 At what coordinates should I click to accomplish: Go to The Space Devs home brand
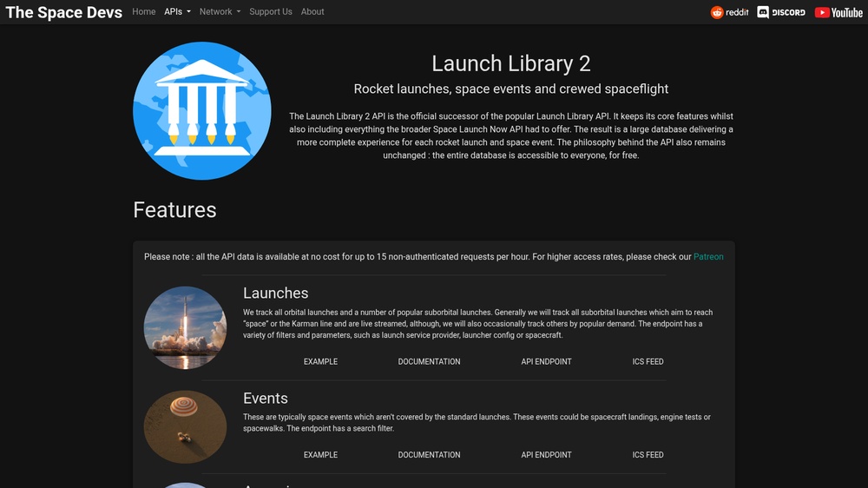(x=63, y=12)
